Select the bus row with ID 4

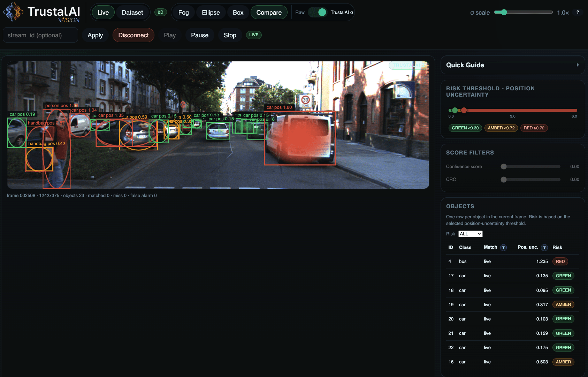pos(513,262)
